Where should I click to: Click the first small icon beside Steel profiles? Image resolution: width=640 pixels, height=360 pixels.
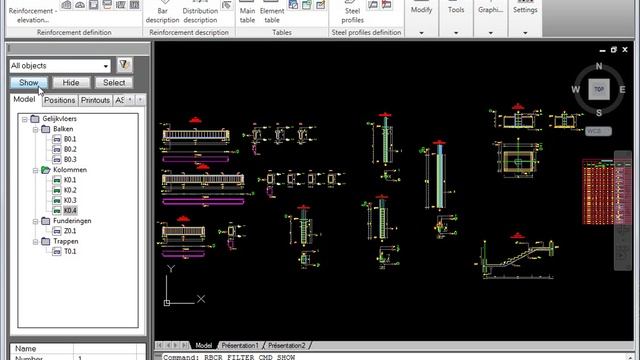pyautogui.click(x=373, y=4)
